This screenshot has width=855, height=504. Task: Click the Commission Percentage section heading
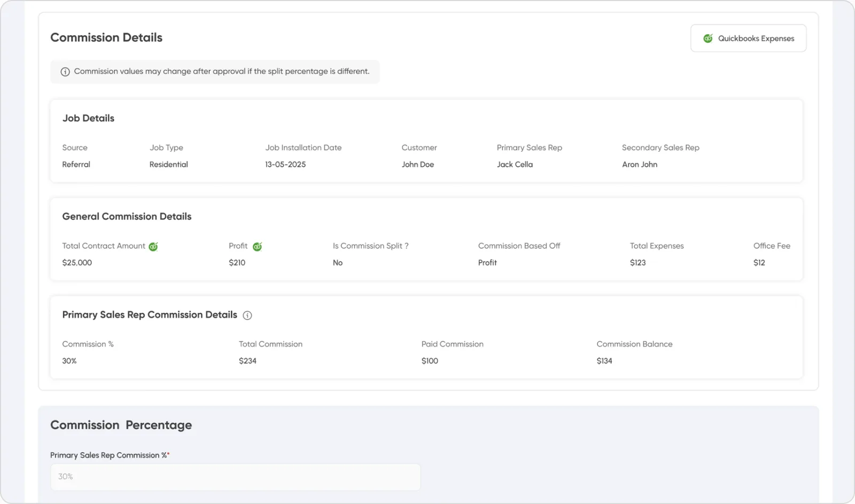[x=121, y=425]
